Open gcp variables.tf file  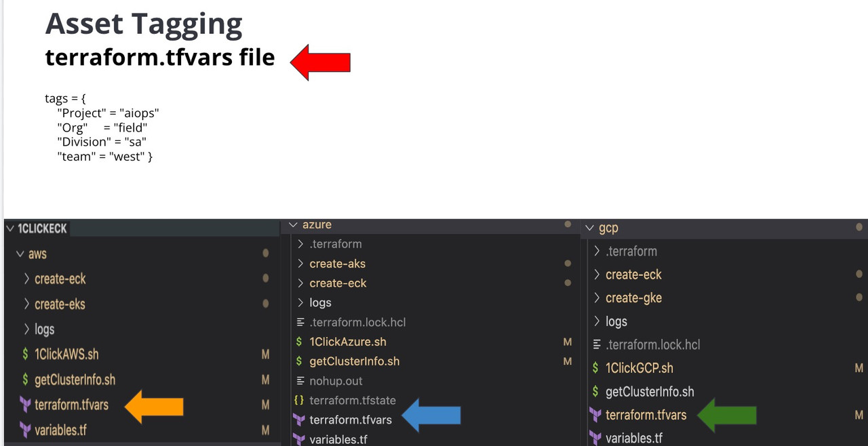(x=634, y=438)
